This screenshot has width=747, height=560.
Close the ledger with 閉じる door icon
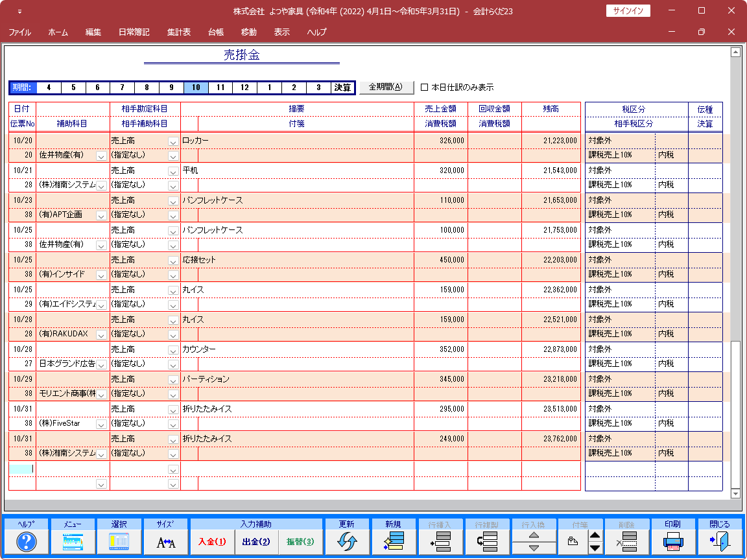(719, 542)
